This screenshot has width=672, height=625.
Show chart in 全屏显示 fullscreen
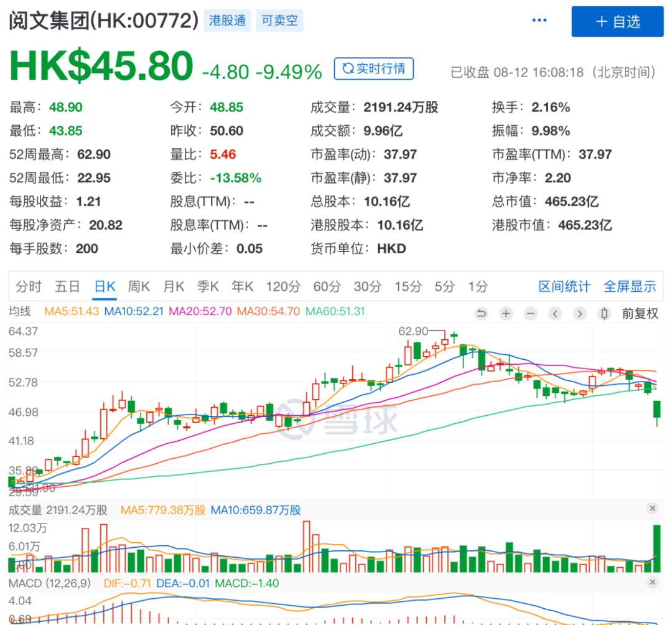pyautogui.click(x=630, y=286)
